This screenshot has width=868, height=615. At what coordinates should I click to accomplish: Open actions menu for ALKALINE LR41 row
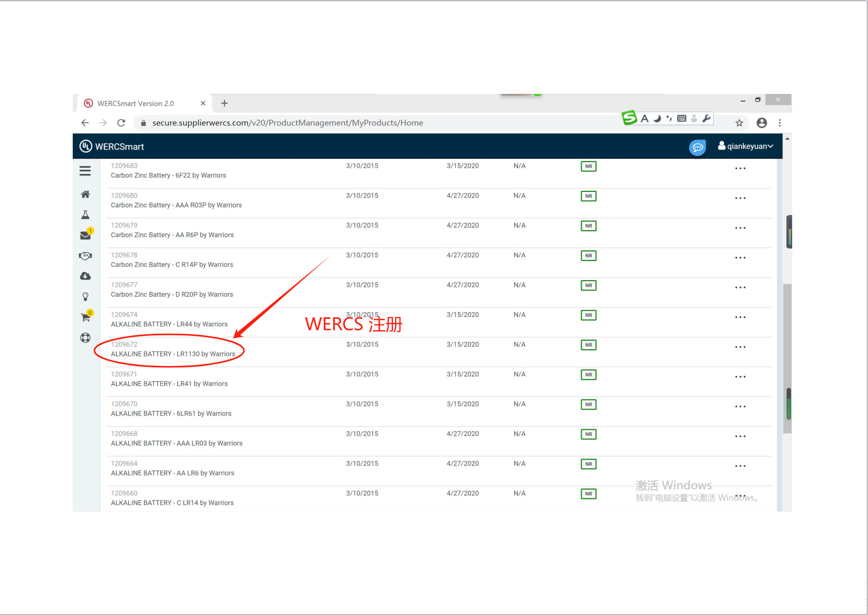coord(740,377)
